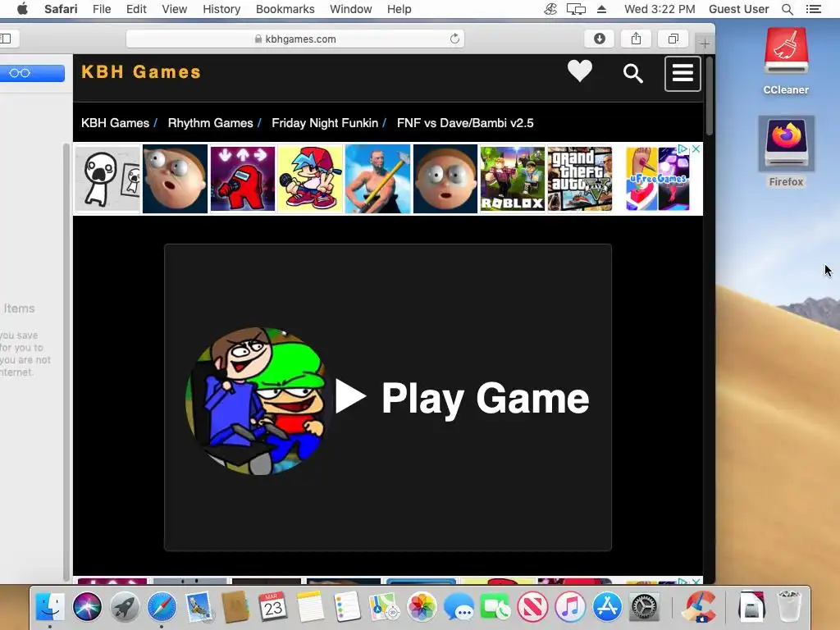Viewport: 840px width, 630px height.
Task: Open the Boyfriend with microphone game thumbnail
Action: coord(310,179)
